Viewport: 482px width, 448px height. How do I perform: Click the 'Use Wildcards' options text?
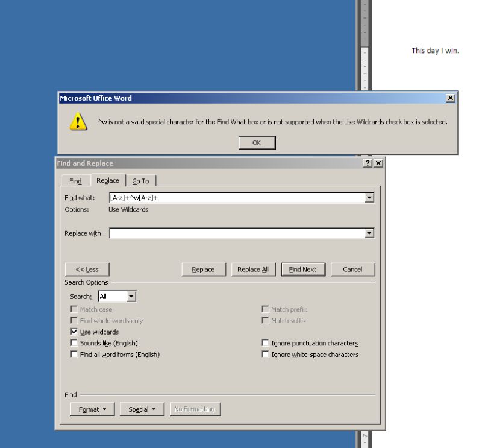tap(128, 210)
